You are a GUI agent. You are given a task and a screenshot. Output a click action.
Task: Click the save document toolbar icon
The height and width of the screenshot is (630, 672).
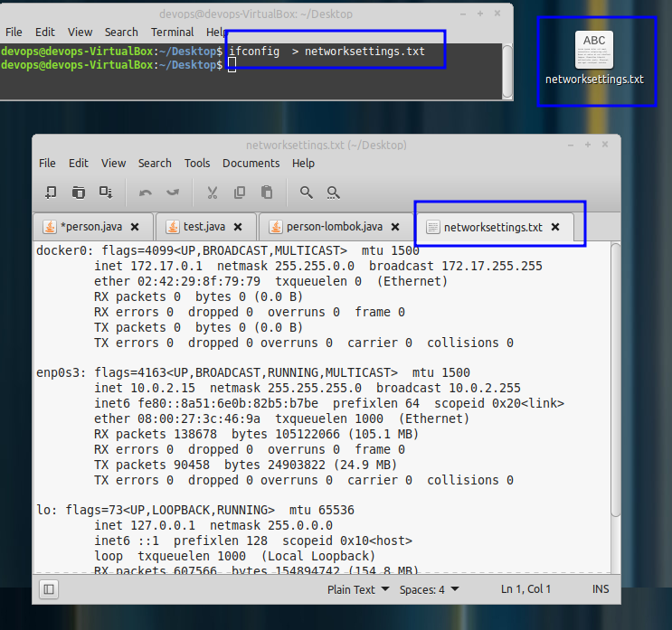point(106,193)
